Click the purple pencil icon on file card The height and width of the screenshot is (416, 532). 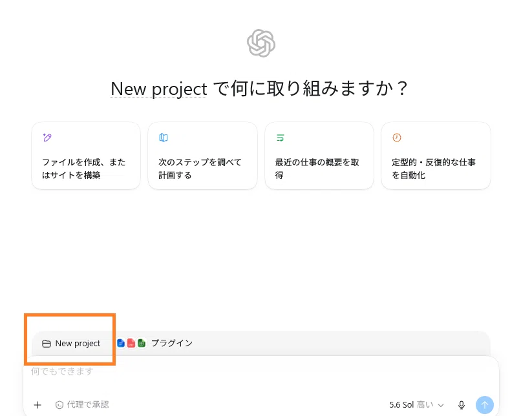click(47, 138)
